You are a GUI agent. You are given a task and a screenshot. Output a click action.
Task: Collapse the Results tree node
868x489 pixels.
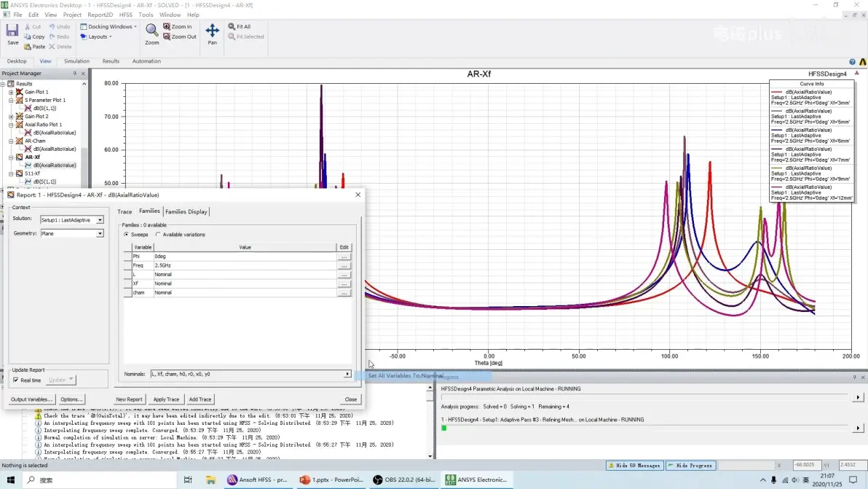click(x=3, y=85)
